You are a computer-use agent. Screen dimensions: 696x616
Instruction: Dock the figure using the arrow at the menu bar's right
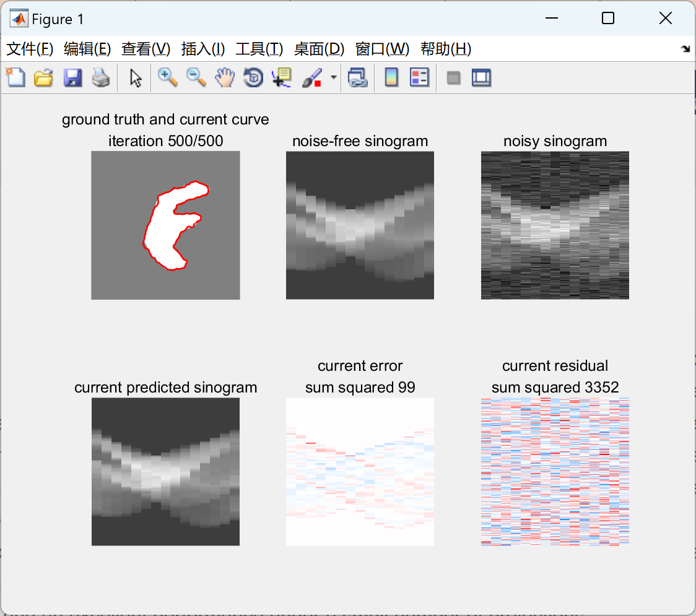pyautogui.click(x=685, y=49)
